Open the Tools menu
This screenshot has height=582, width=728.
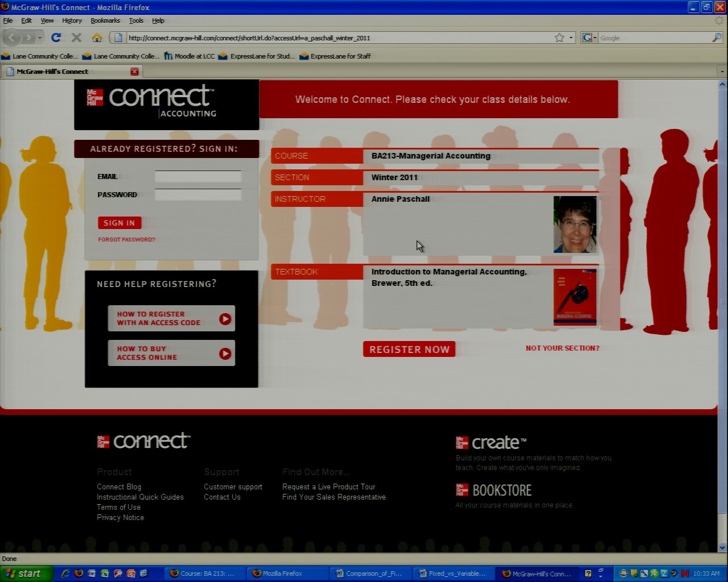(136, 20)
